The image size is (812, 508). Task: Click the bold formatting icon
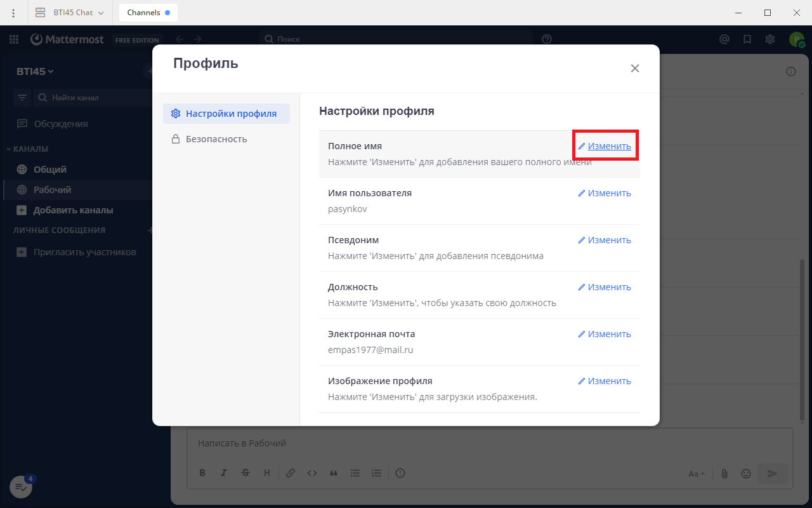[x=203, y=473]
